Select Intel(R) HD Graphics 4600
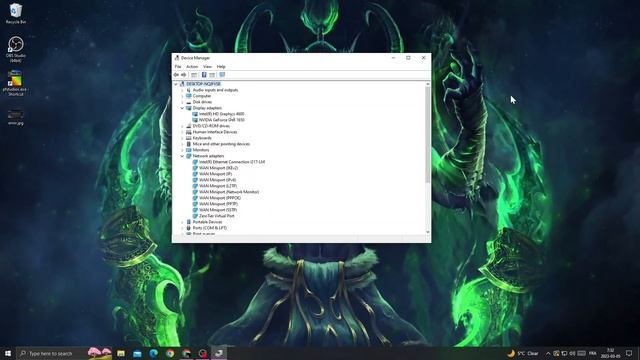 (222, 114)
